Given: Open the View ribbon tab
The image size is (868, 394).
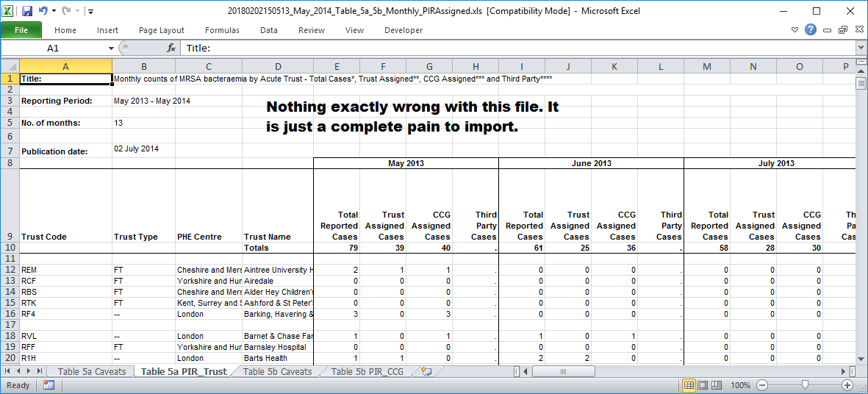Looking at the screenshot, I should click(x=354, y=30).
